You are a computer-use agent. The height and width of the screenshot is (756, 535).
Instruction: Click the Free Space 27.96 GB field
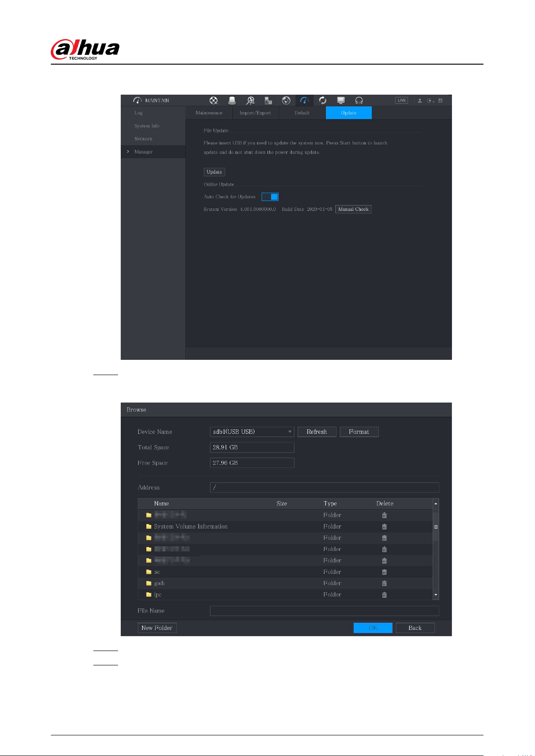[252, 463]
